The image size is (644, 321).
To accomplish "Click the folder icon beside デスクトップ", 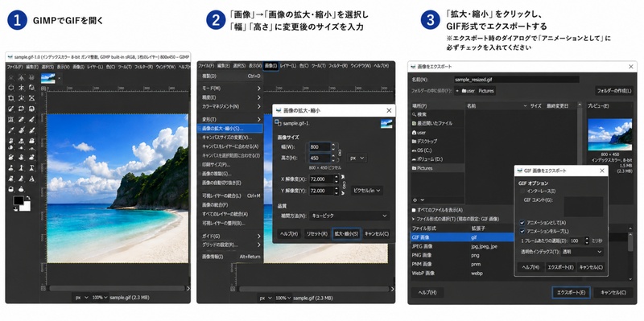I will (415, 142).
